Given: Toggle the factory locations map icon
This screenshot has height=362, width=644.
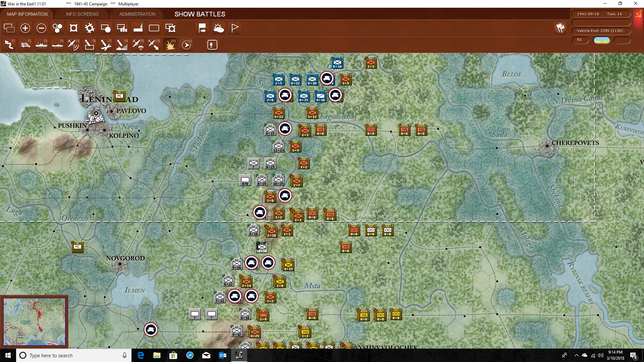Looking at the screenshot, I should [x=138, y=28].
